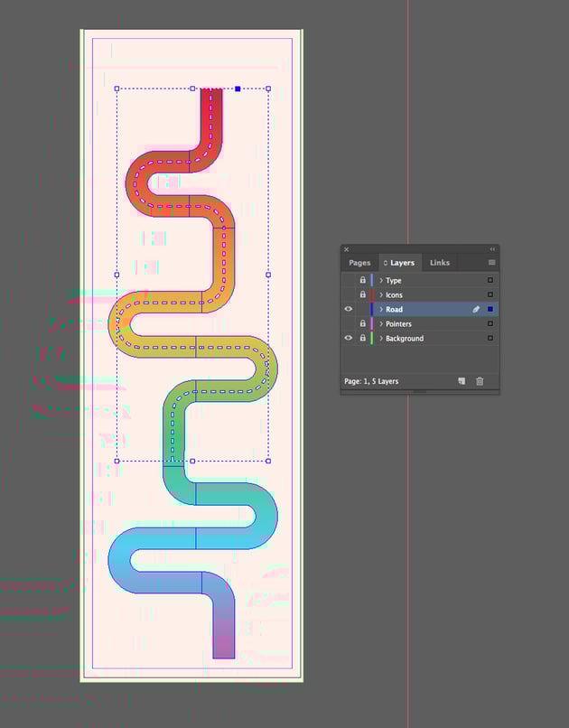The height and width of the screenshot is (728, 569).
Task: Click the left-middle selection handle
Action: 117,275
